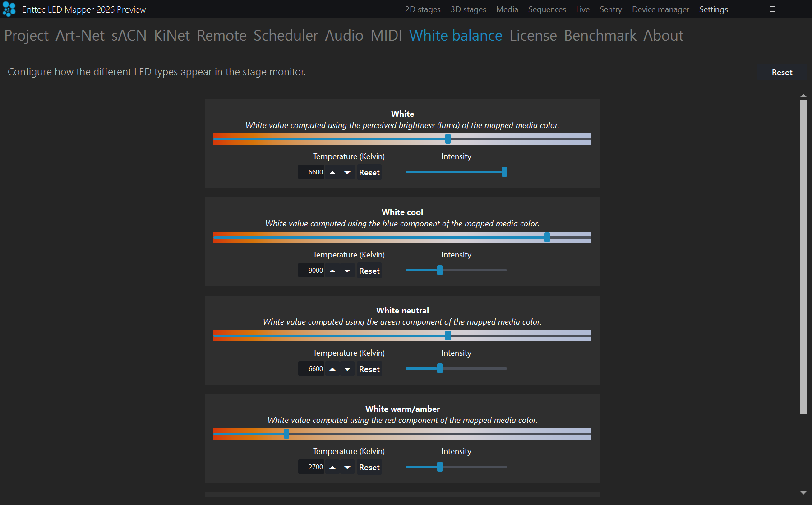Click the Enttec LED Mapper app logo
This screenshot has width=812, height=505.
[x=9, y=9]
